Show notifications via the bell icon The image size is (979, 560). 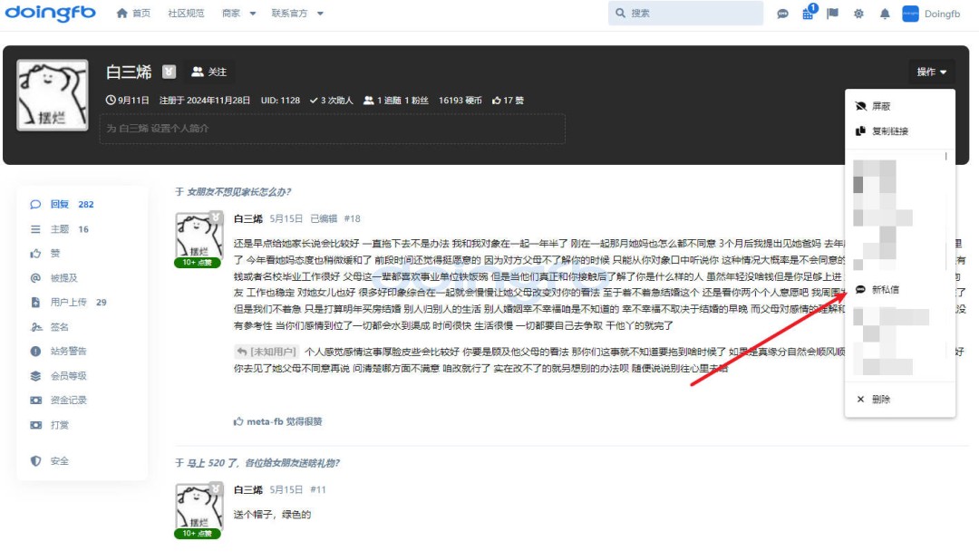tap(885, 14)
